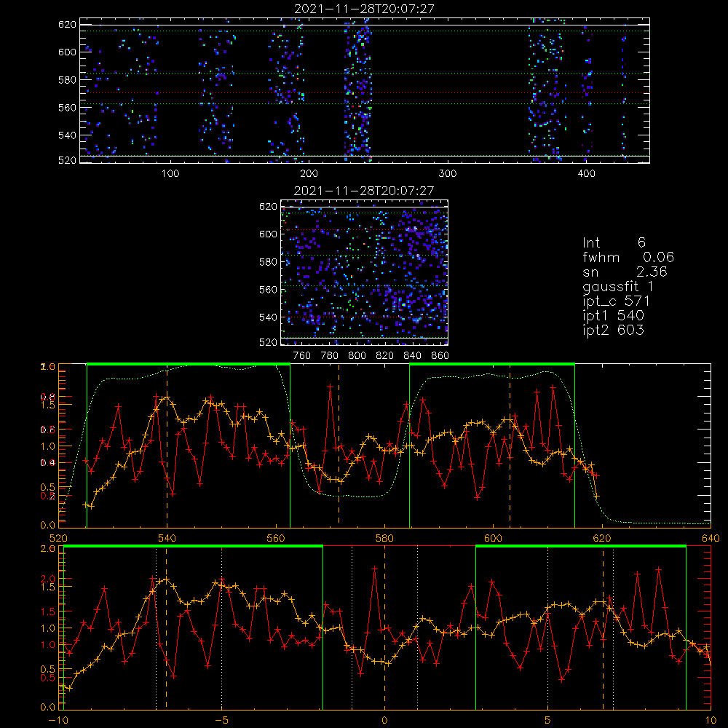Click x-axis label 100 on top spectrogram
Screen dimensions: 728x728
tap(170, 174)
